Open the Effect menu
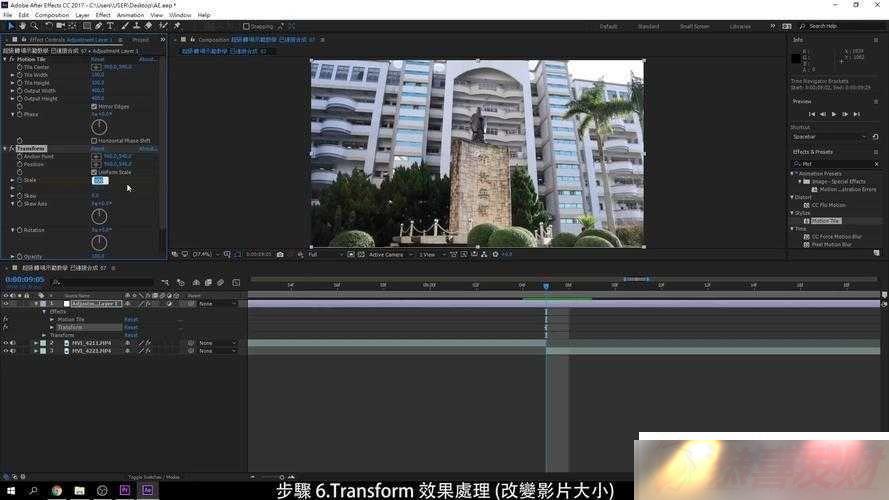The height and width of the screenshot is (500, 889). (x=103, y=15)
